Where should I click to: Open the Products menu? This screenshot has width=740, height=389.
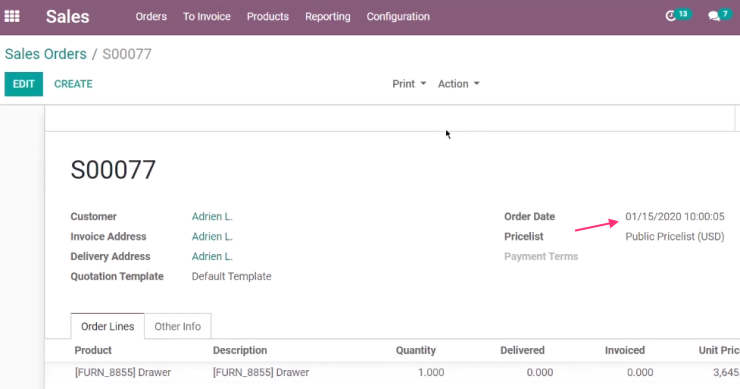pyautogui.click(x=268, y=17)
